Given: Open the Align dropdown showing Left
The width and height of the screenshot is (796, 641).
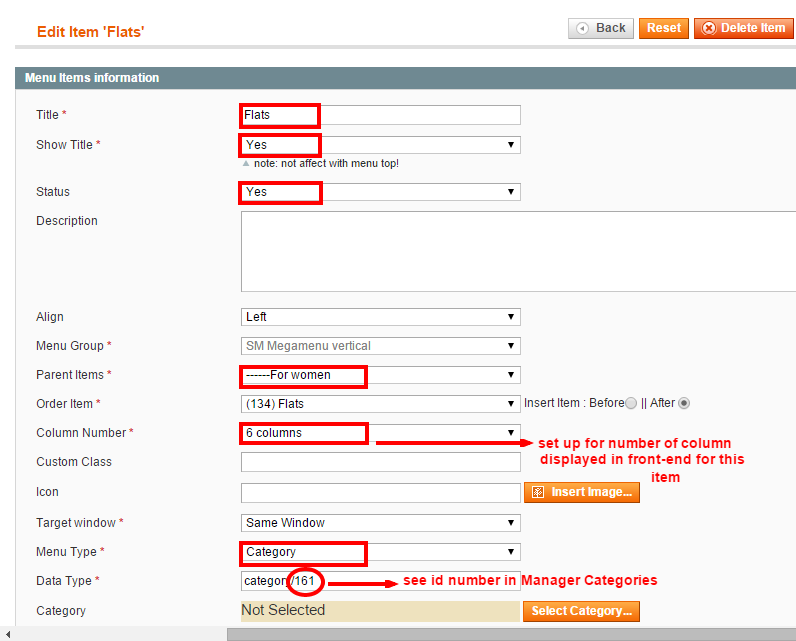Looking at the screenshot, I should click(380, 317).
